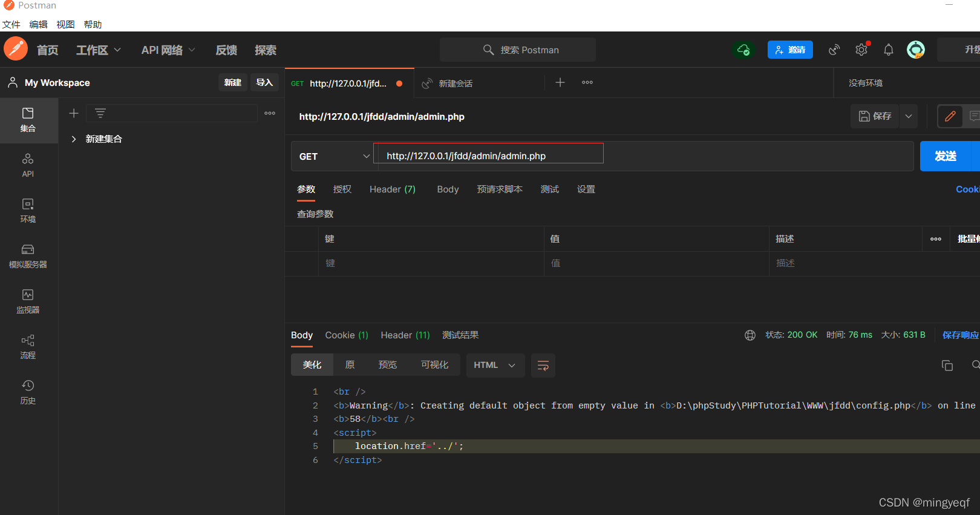Select the 原 raw view tab
Viewport: 980px width, 515px height.
coord(350,365)
